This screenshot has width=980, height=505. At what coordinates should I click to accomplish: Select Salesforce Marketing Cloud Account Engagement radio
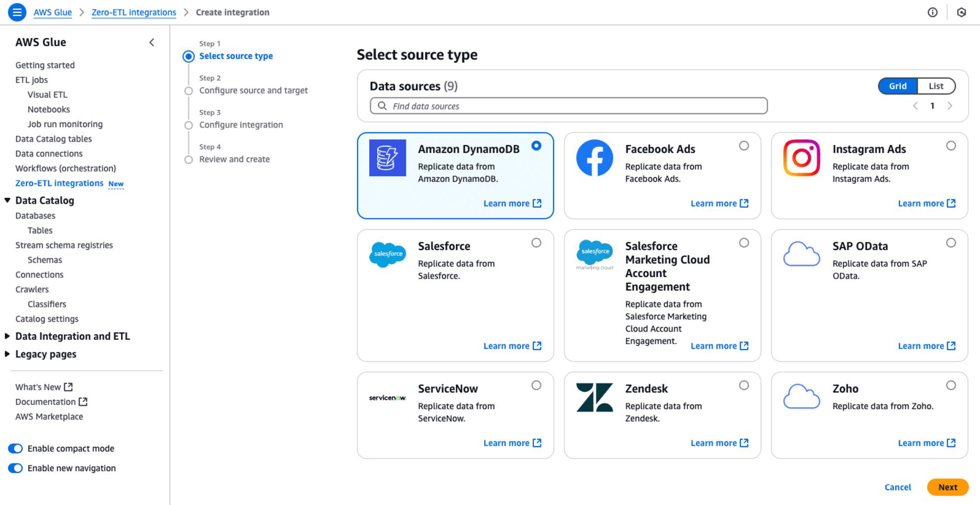[744, 242]
